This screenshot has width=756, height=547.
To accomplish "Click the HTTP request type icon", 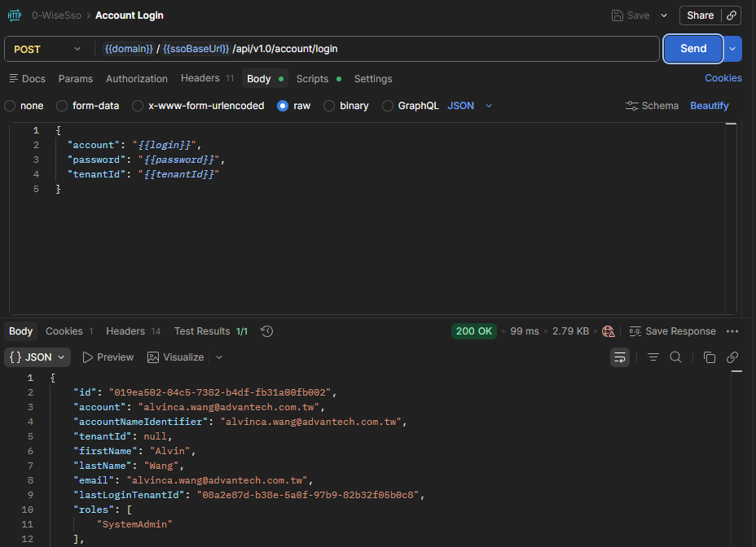I will coord(15,15).
